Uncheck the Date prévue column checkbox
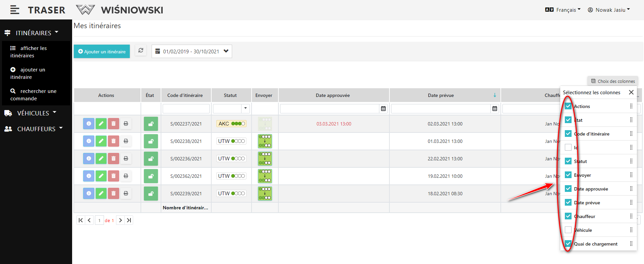 (x=568, y=203)
